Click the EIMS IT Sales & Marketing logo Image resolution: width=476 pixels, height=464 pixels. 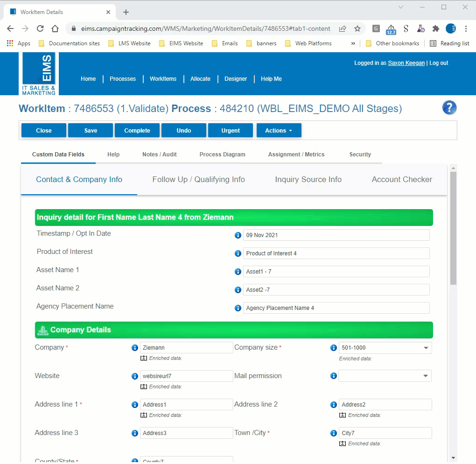(39, 74)
